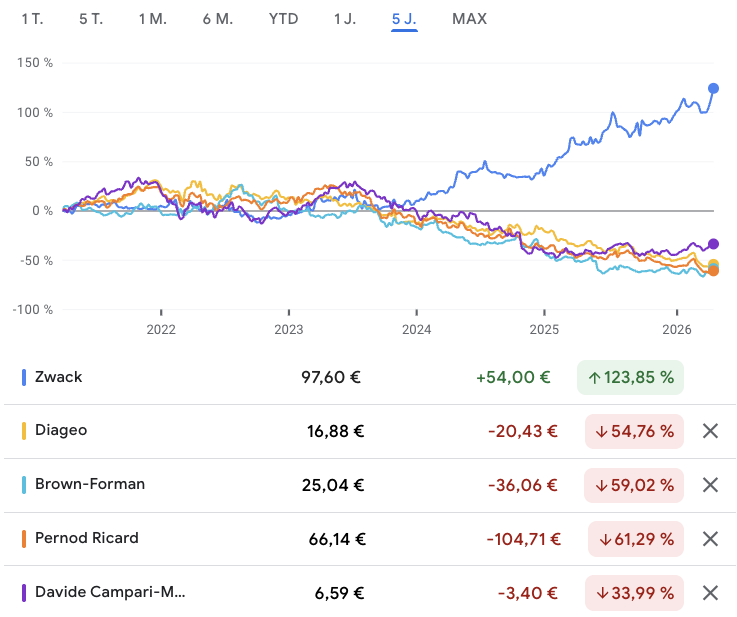Click the 2024 axis label
The image size is (737, 617).
coord(416,329)
